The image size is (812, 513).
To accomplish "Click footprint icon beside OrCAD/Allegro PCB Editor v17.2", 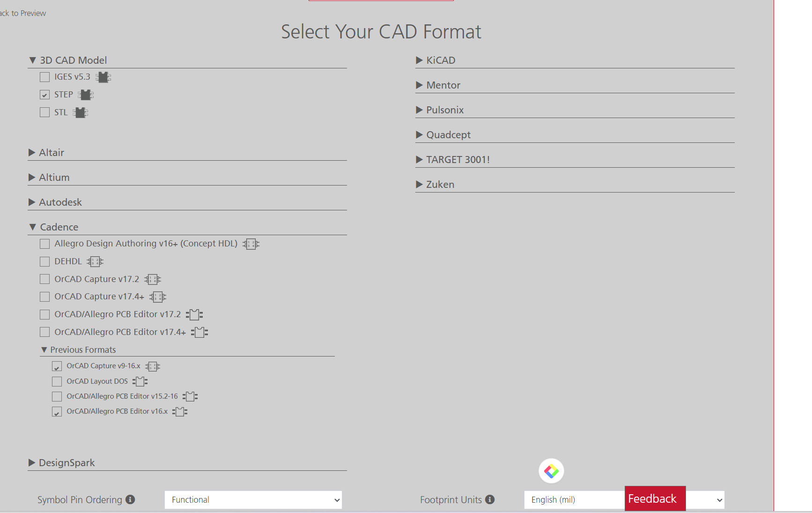I will 194,315.
